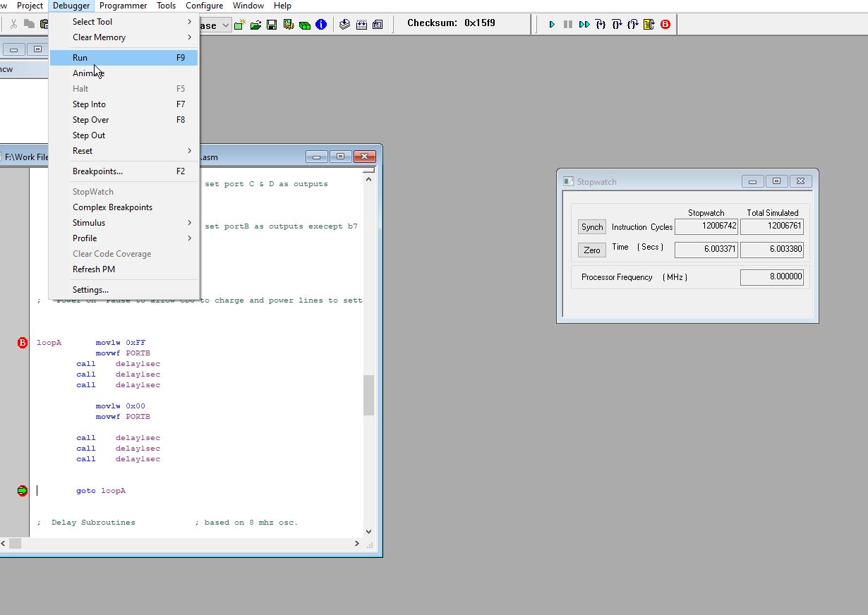Click the Open Project folder icon
The height and width of the screenshot is (615, 868).
coord(255,25)
